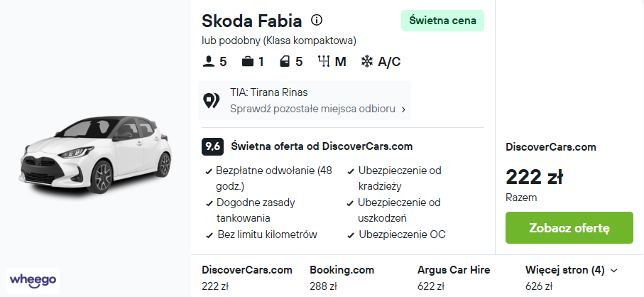
Task: Click the white car thumbnail image
Action: click(x=95, y=154)
